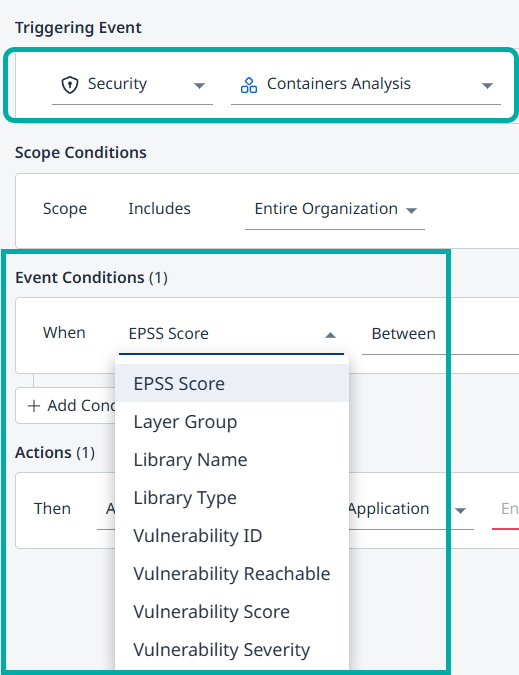Viewport: 519px width, 675px height.
Task: Open the Security event type dropdown
Action: click(132, 84)
